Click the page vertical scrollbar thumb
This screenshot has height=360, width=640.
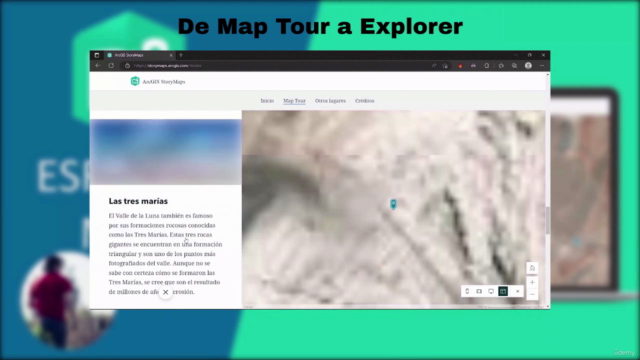tap(548, 221)
